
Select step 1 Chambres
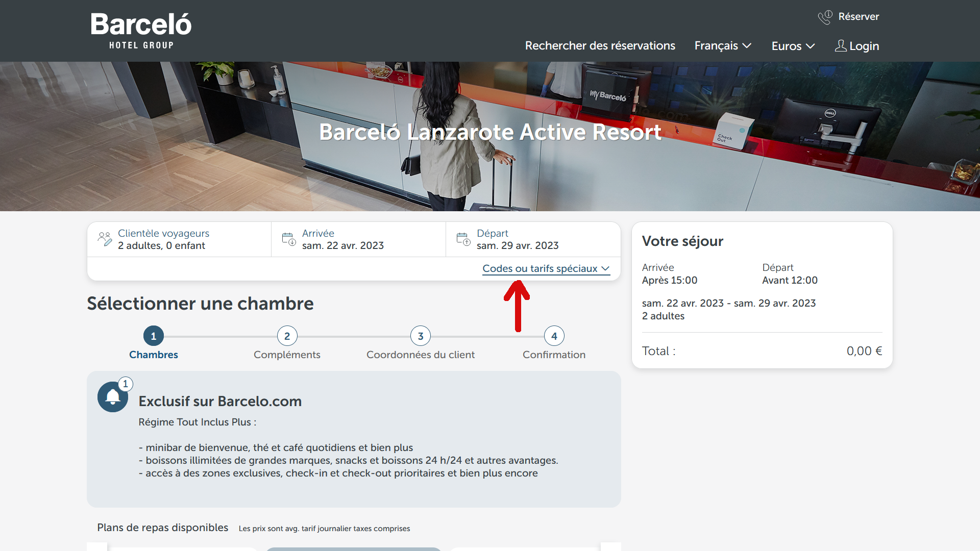(x=154, y=343)
